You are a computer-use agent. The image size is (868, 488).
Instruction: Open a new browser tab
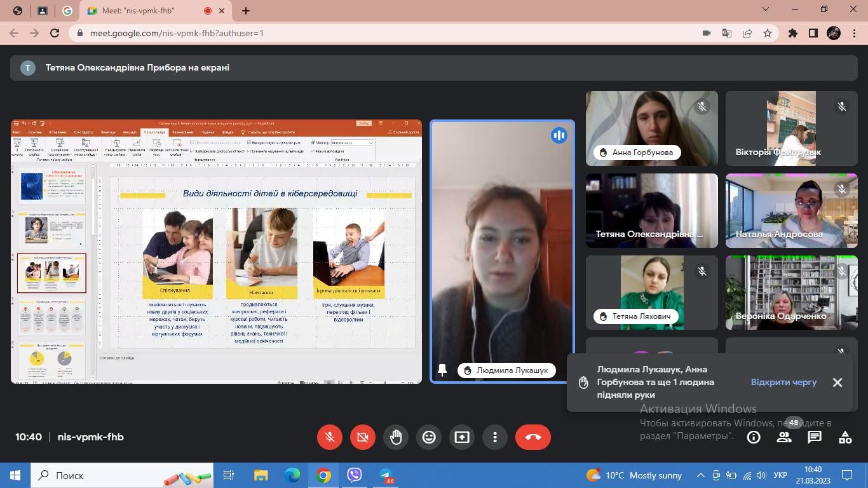246,11
